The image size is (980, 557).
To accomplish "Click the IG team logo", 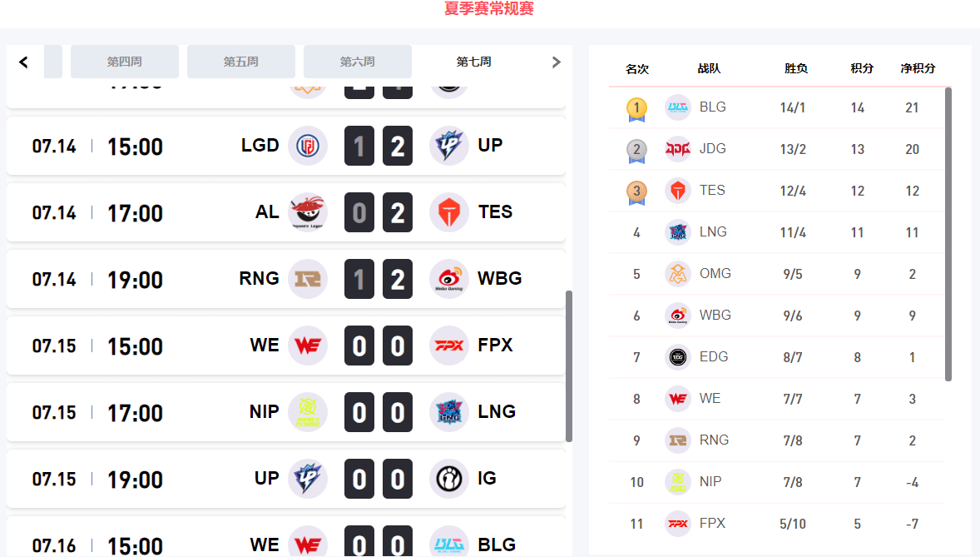I will [449, 479].
